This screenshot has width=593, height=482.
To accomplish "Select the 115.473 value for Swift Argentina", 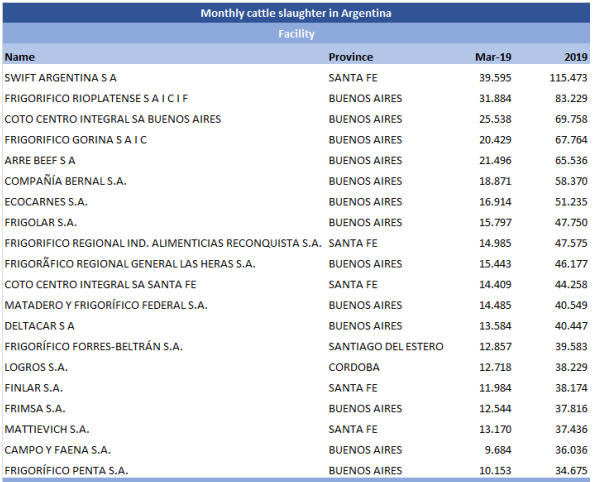I will 568,78.
